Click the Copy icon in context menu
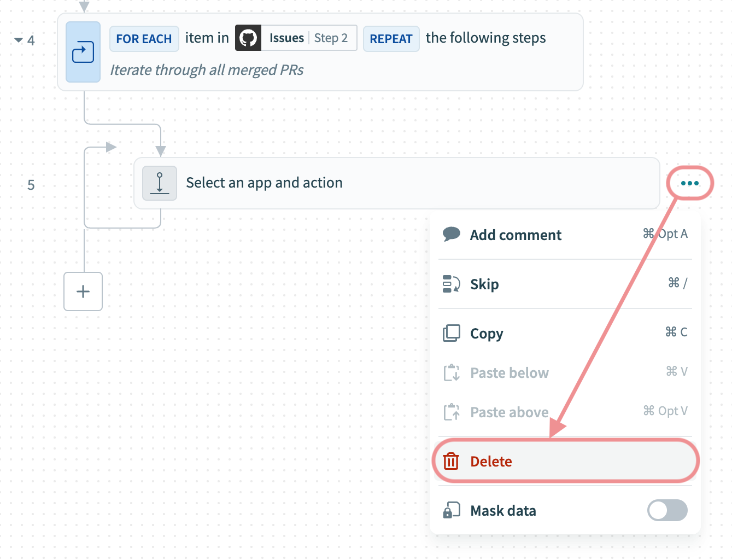Screen dimensions: 732x560 click(x=451, y=333)
